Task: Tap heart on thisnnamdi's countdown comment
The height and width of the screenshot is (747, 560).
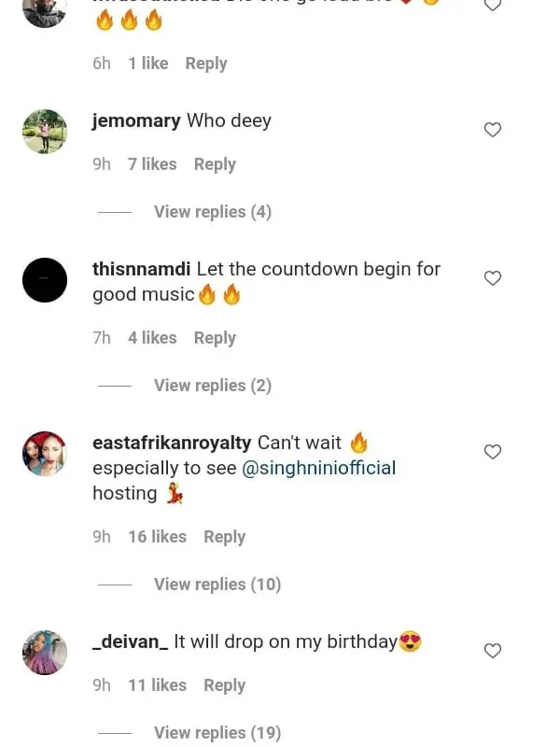Action: pyautogui.click(x=493, y=278)
